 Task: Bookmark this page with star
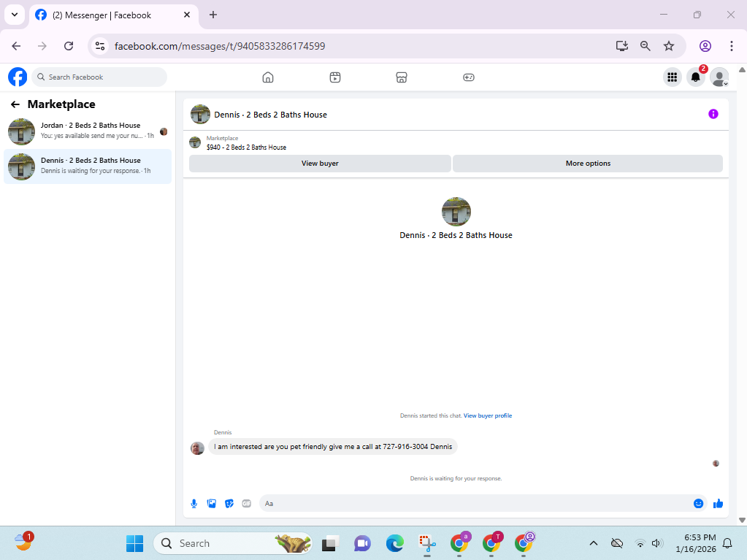tap(669, 46)
